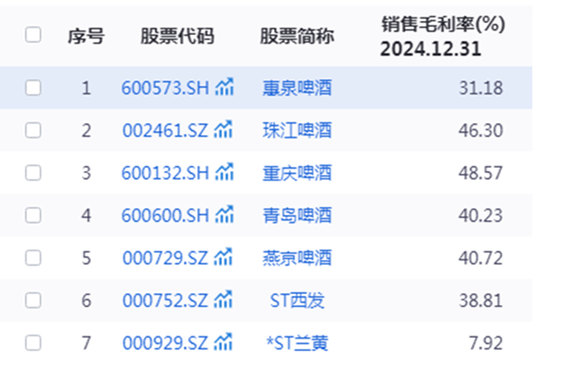
Task: Check the box for row 2 珠江啤酒
Action: pos(33,130)
